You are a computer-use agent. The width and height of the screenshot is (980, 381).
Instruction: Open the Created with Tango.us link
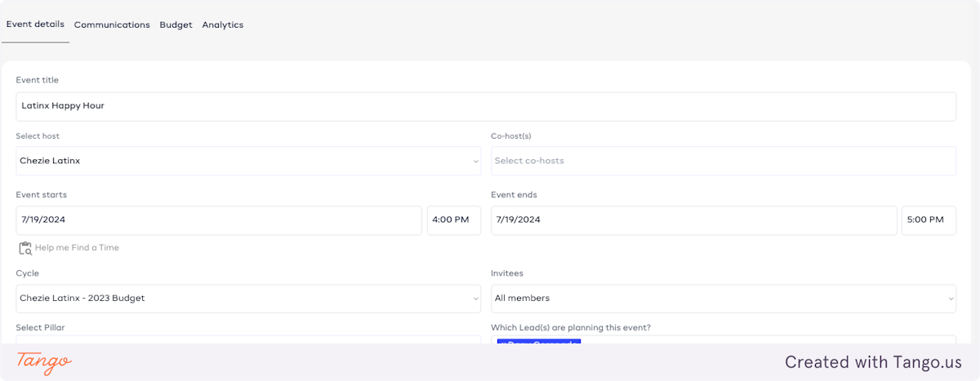click(873, 361)
